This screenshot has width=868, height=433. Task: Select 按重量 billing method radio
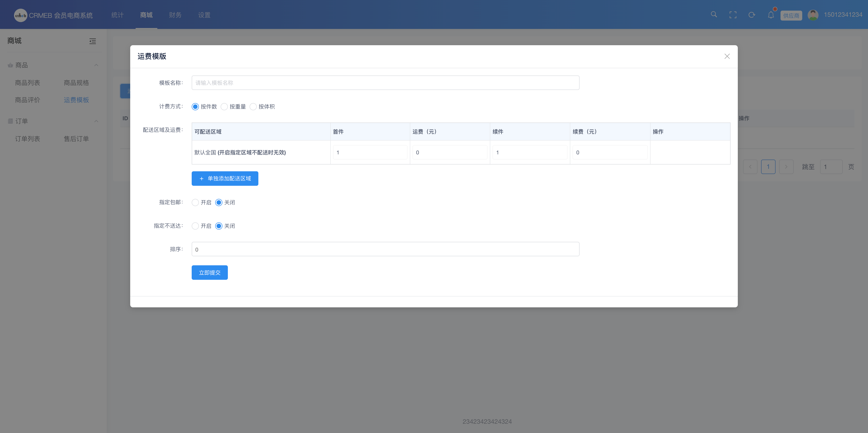tap(224, 107)
